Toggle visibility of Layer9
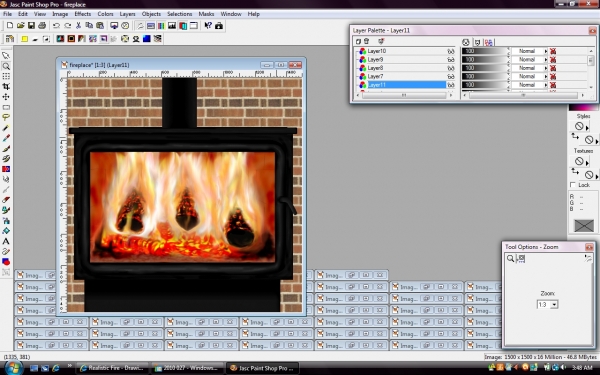The width and height of the screenshot is (600, 375). (451, 60)
